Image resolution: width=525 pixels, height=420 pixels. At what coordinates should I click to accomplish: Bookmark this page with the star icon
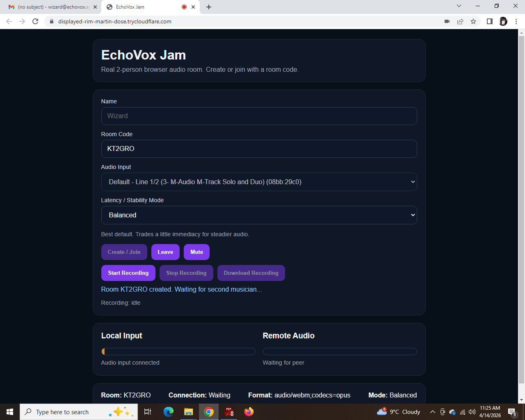pos(473,21)
